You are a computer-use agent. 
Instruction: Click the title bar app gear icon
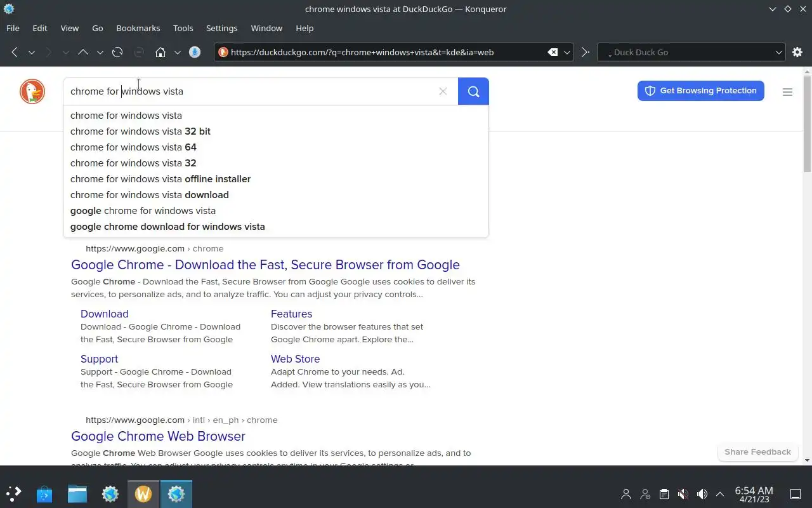click(9, 9)
